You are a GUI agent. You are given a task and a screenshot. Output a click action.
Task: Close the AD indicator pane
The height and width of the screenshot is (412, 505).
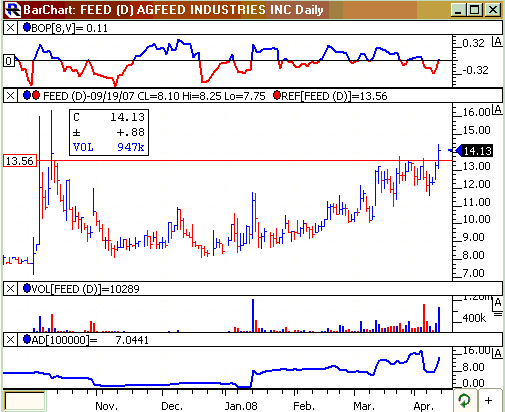[10, 340]
